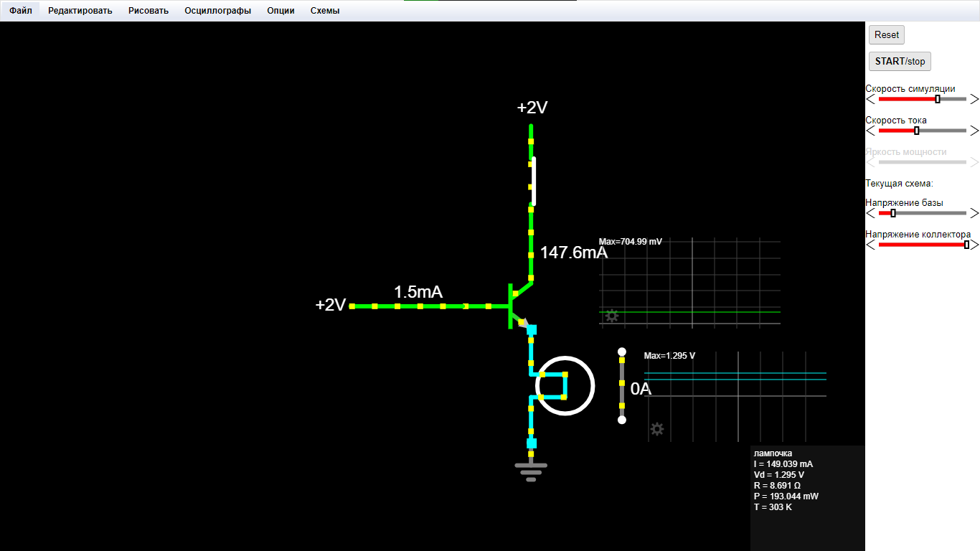Open the Осциллографы menu
The image size is (980, 551).
[218, 11]
